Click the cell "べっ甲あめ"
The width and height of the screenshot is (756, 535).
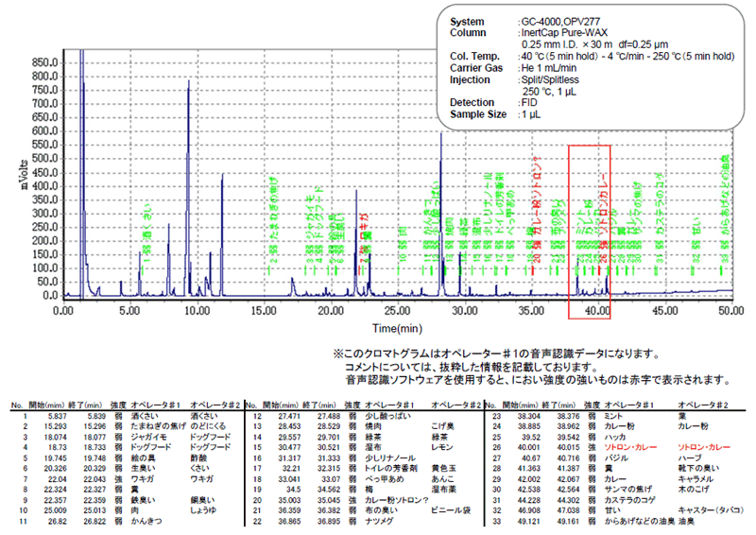[385, 479]
